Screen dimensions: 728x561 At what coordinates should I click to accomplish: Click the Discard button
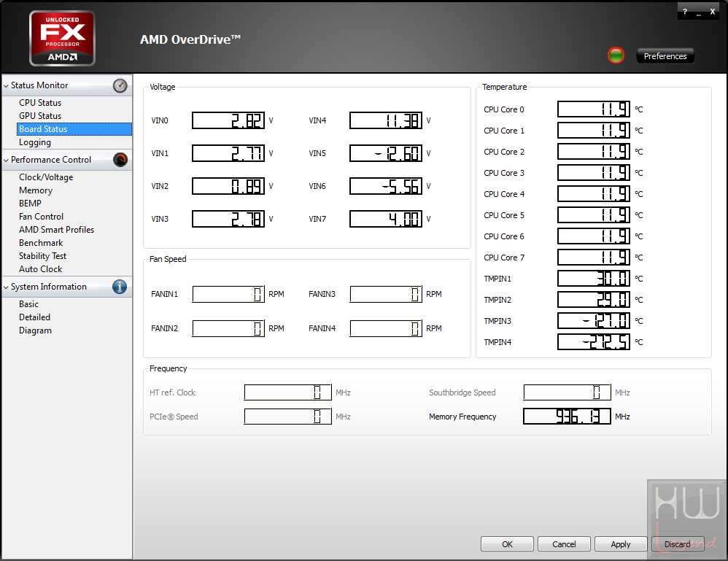coord(678,543)
